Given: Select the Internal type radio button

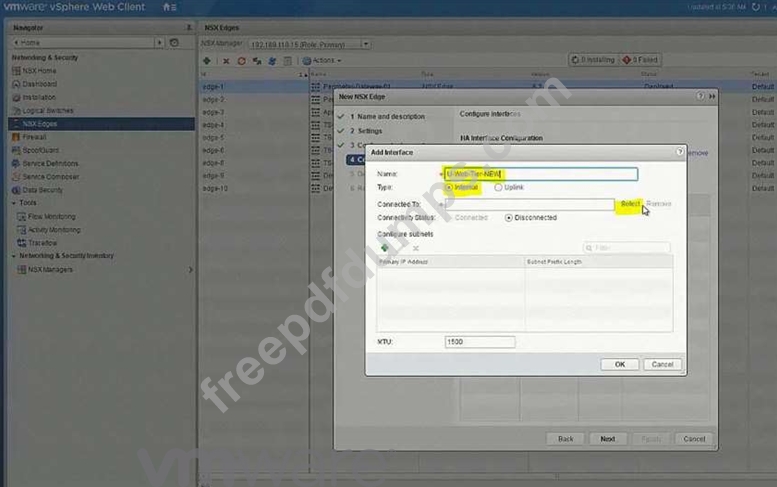Looking at the screenshot, I should pyautogui.click(x=449, y=188).
